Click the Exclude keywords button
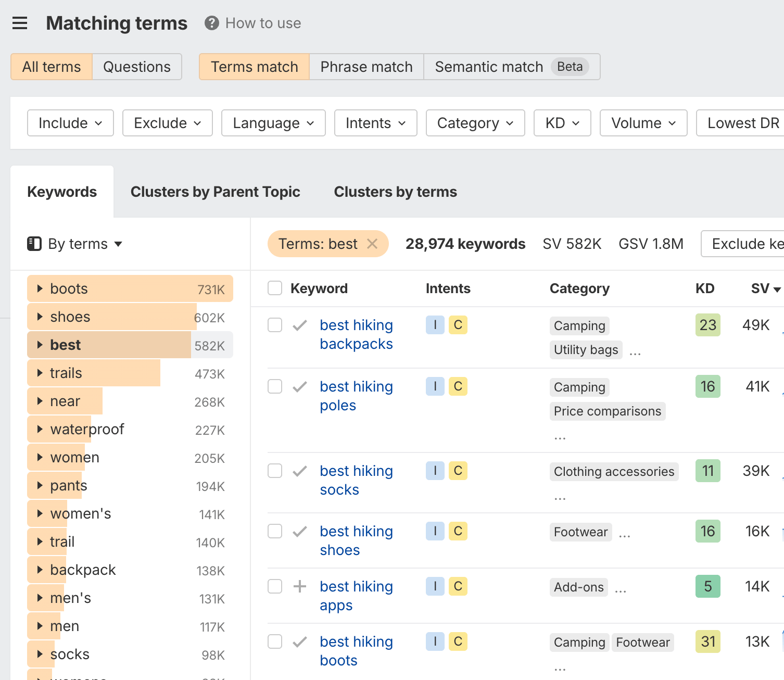 (742, 244)
